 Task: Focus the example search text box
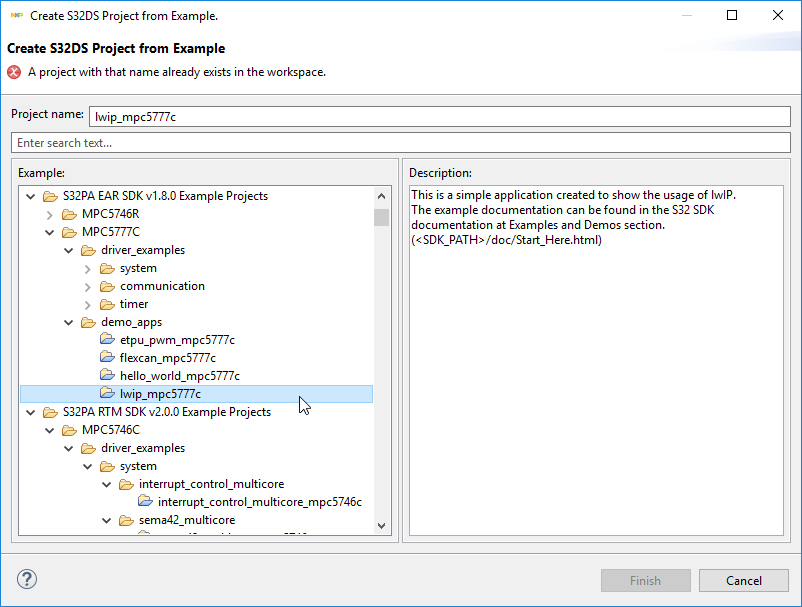tap(400, 143)
